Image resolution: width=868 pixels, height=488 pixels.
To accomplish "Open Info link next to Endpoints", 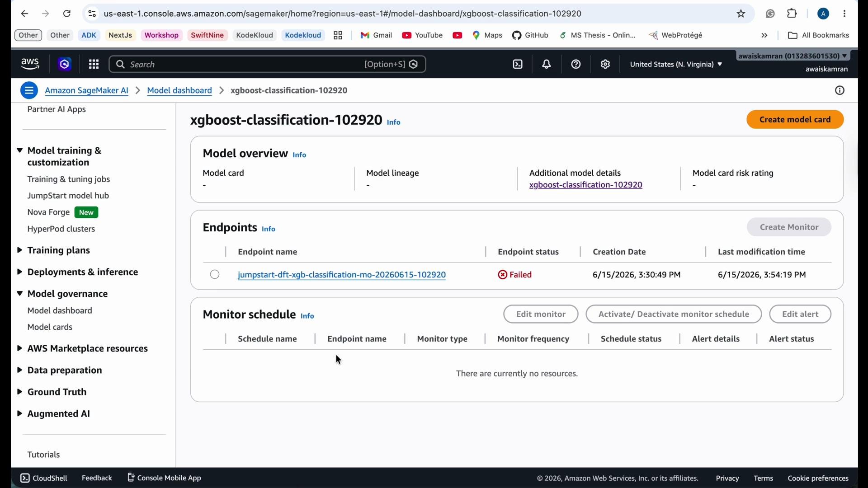I will coord(269,230).
